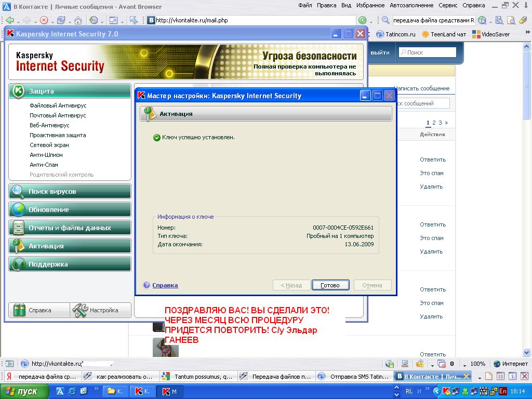Click the Поиск вирусов magnifier icon

pos(18,191)
